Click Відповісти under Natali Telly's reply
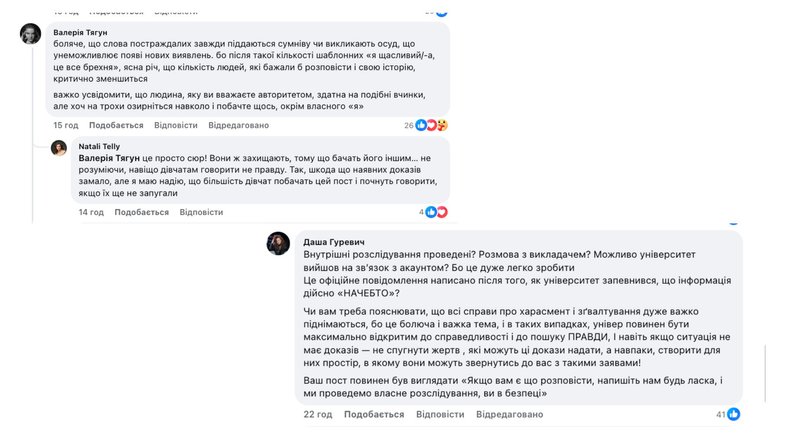 tap(201, 212)
